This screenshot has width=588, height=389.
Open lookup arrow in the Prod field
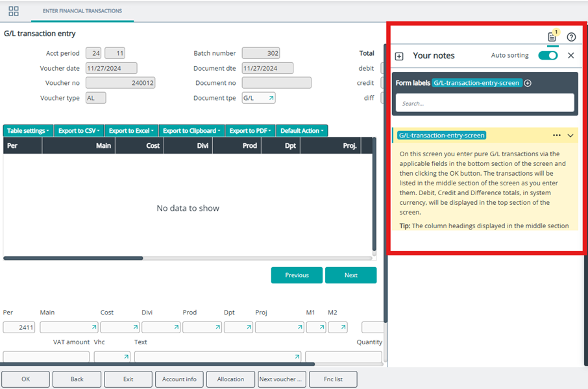click(x=217, y=327)
